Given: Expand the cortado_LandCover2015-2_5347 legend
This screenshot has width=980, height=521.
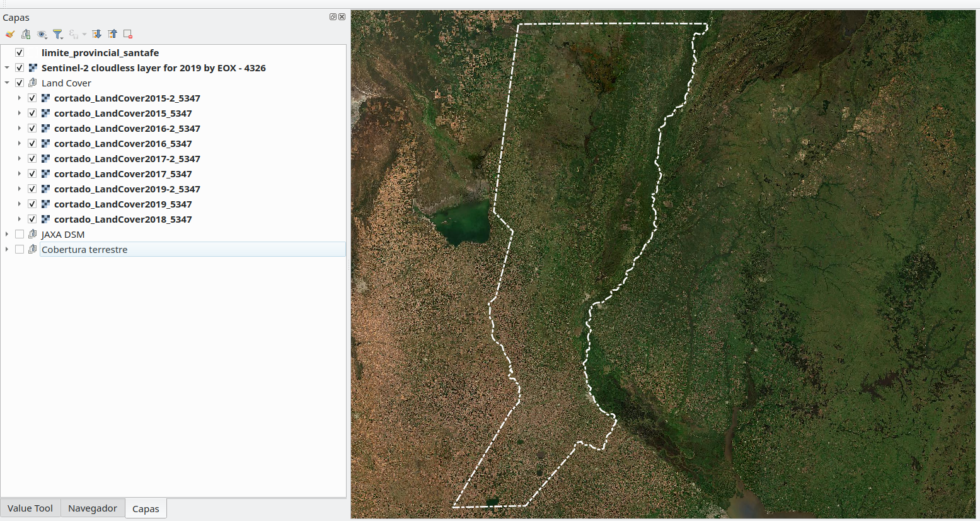Looking at the screenshot, I should (20, 98).
